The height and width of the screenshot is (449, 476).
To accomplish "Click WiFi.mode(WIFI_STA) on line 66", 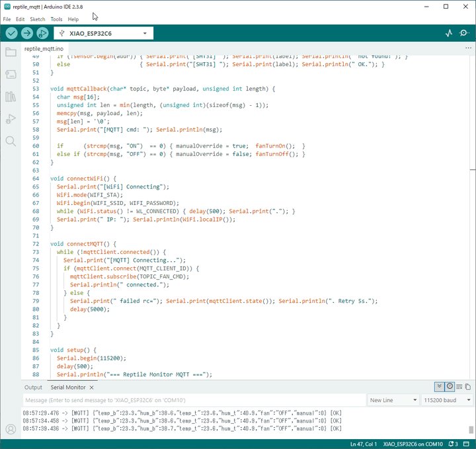I will (x=90, y=195).
